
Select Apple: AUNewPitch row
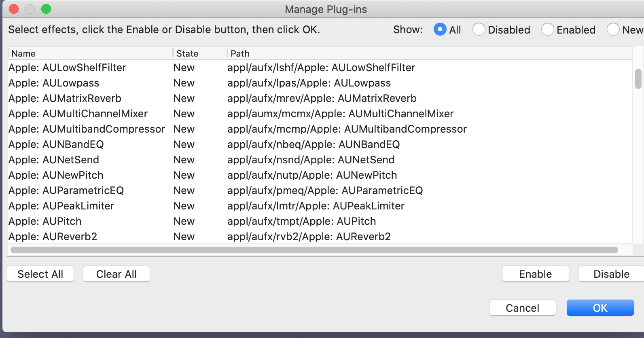tap(320, 175)
